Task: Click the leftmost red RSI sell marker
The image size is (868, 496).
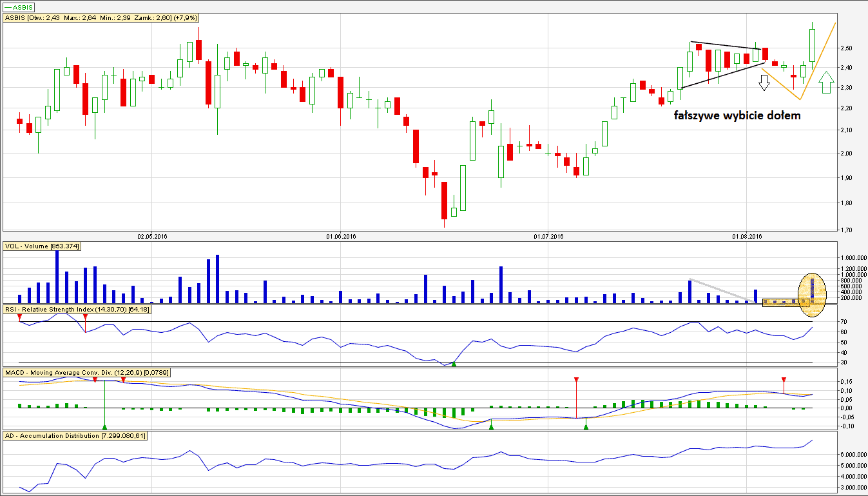Action: (x=19, y=313)
